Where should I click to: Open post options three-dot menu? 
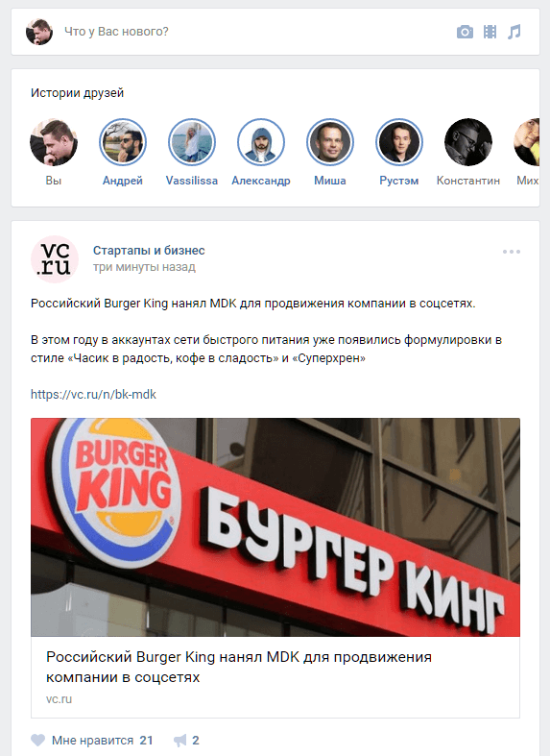(511, 252)
